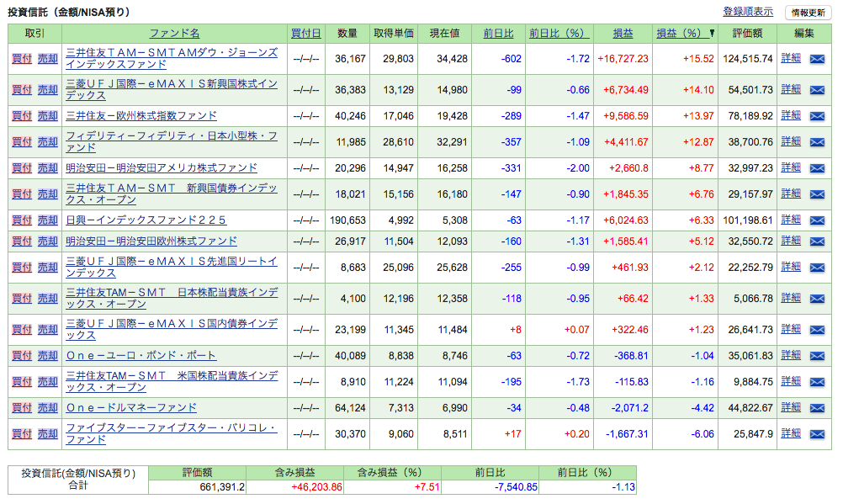Click mail icon for SMT米国株配当貴族 row
This screenshot has height=504, width=843.
click(817, 382)
